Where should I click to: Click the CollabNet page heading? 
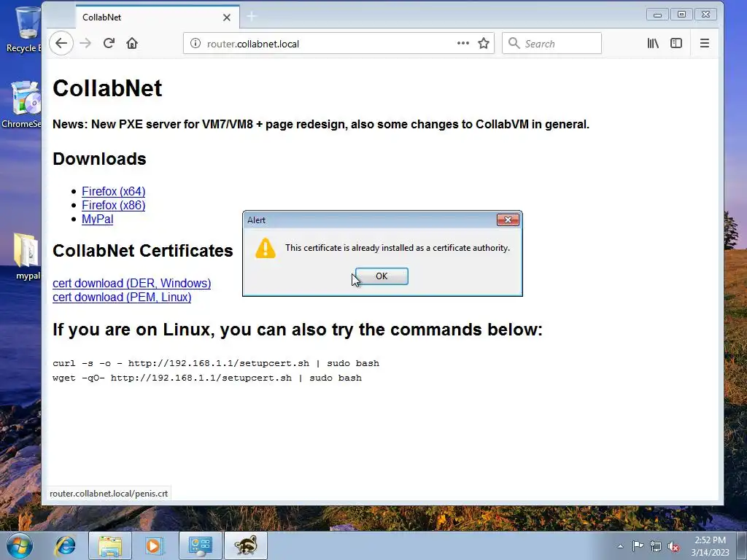(x=107, y=88)
